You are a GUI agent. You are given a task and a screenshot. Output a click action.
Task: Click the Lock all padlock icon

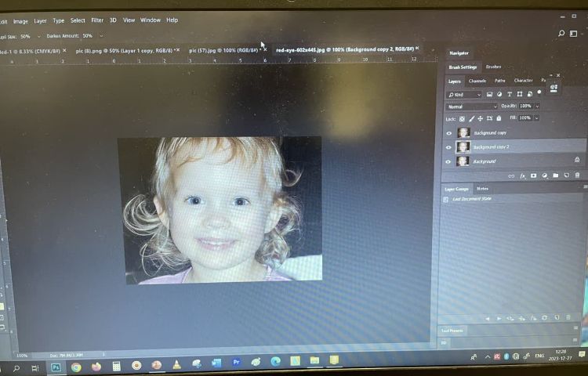click(499, 118)
